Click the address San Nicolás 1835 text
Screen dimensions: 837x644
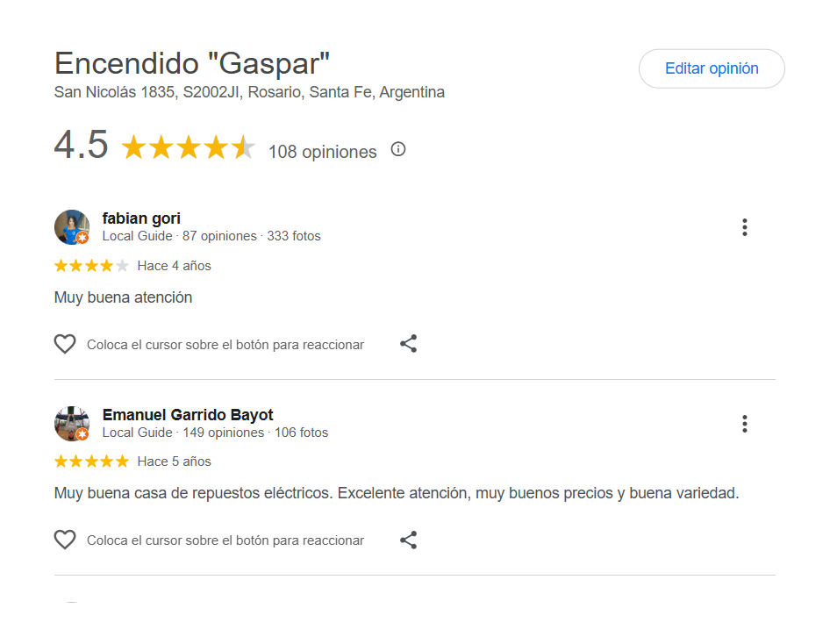point(249,92)
